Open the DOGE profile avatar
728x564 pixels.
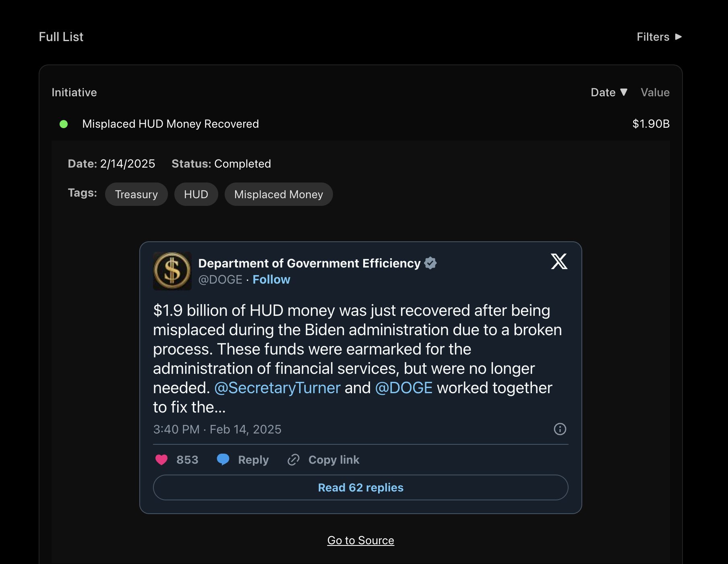(172, 271)
